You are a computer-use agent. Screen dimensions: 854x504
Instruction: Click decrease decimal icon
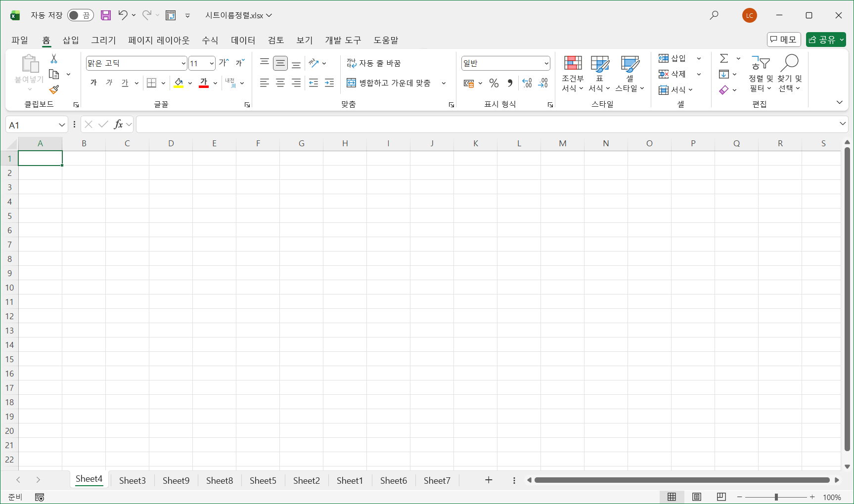click(543, 83)
